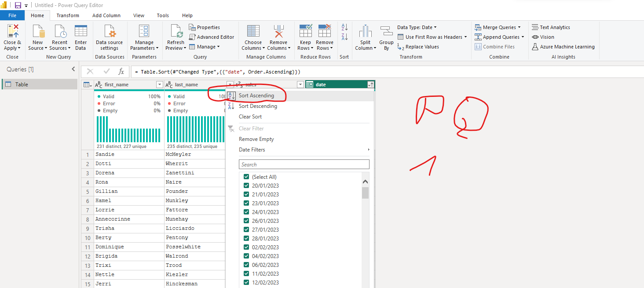Open the Advanced Editor
This screenshot has height=288, width=644.
[x=212, y=37]
